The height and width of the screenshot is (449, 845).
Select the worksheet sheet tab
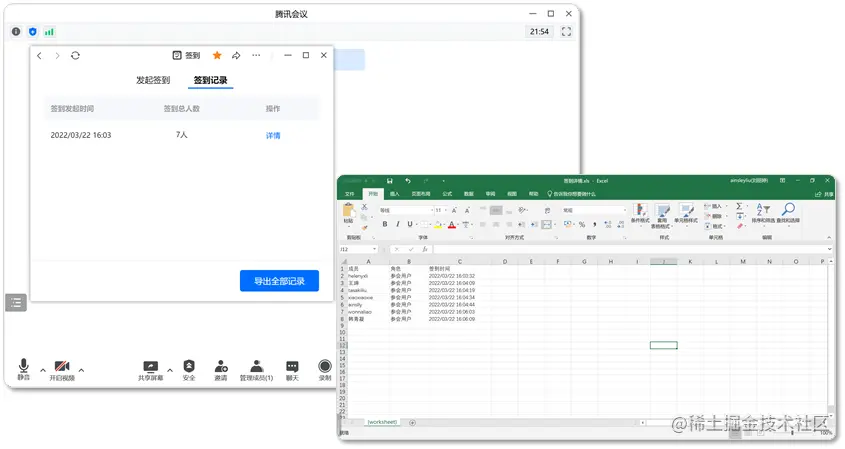pyautogui.click(x=382, y=422)
